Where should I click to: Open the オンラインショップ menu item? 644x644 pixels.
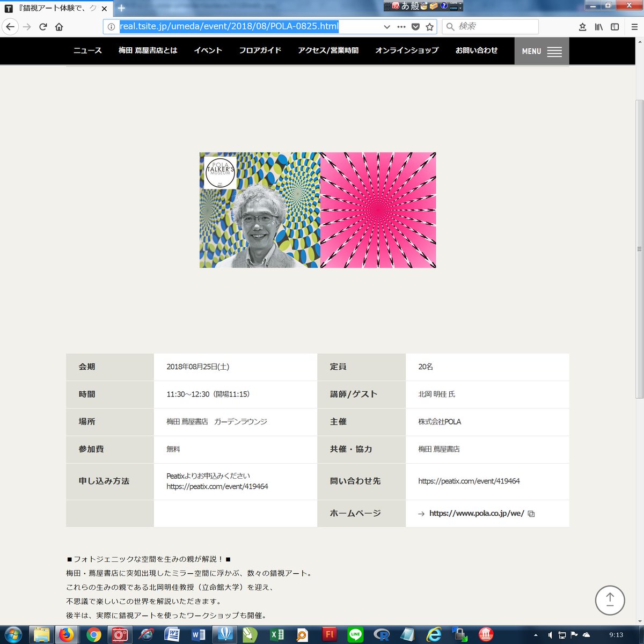click(407, 50)
